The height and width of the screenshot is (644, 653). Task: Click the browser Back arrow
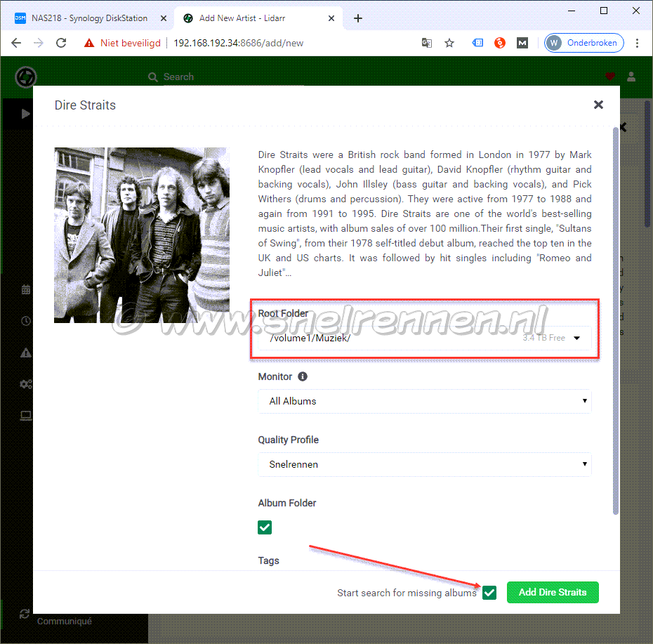pyautogui.click(x=16, y=43)
